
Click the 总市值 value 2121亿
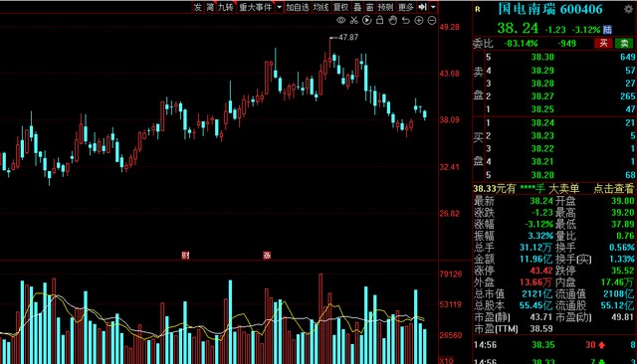click(537, 293)
